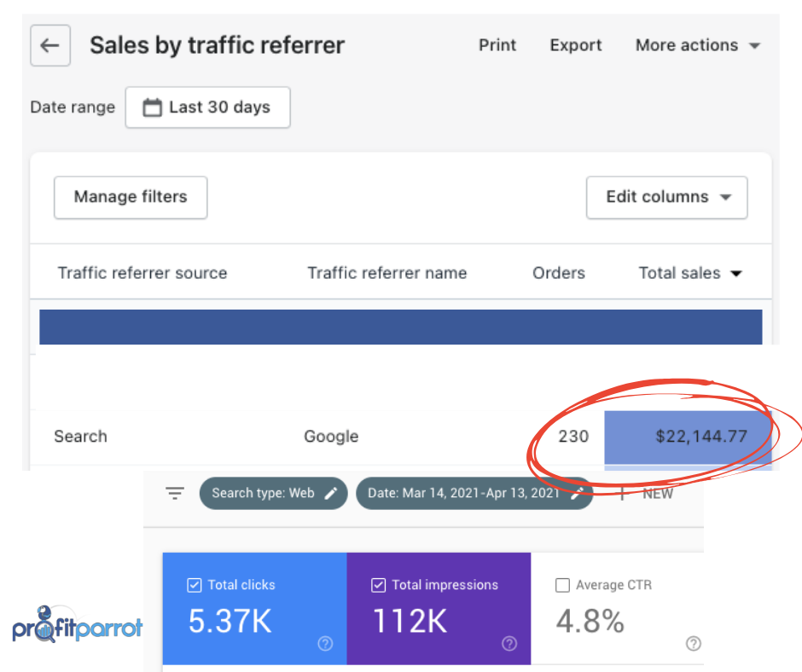Image resolution: width=802 pixels, height=672 pixels.
Task: Open the Edit columns dropdown
Action: tap(666, 197)
